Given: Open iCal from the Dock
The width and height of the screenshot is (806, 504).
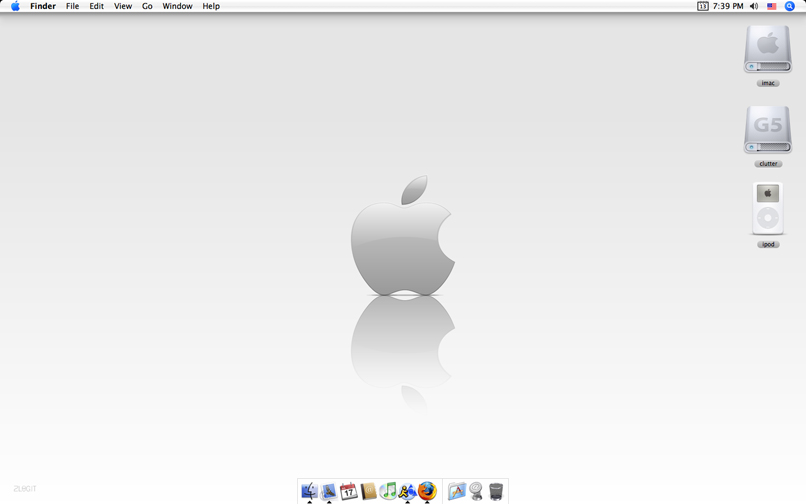Looking at the screenshot, I should pyautogui.click(x=349, y=491).
